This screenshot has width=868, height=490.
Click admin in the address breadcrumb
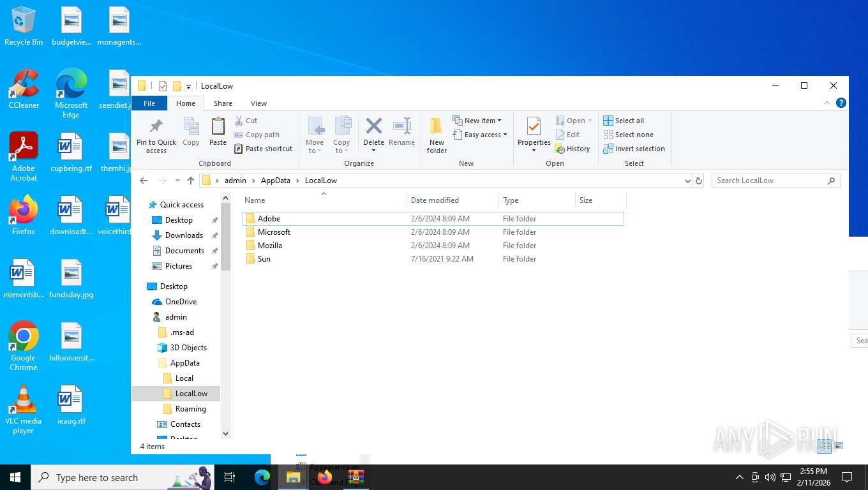236,181
